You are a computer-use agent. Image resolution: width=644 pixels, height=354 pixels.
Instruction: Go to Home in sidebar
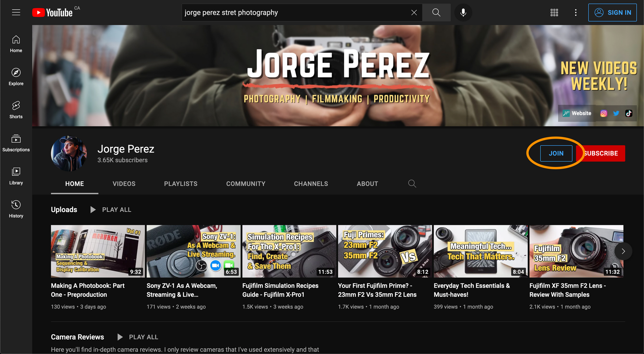(16, 44)
